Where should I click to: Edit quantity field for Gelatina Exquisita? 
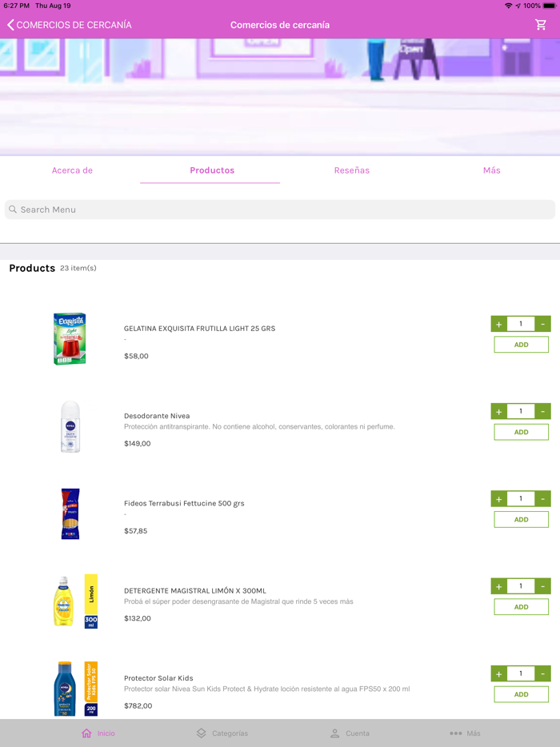pyautogui.click(x=521, y=324)
